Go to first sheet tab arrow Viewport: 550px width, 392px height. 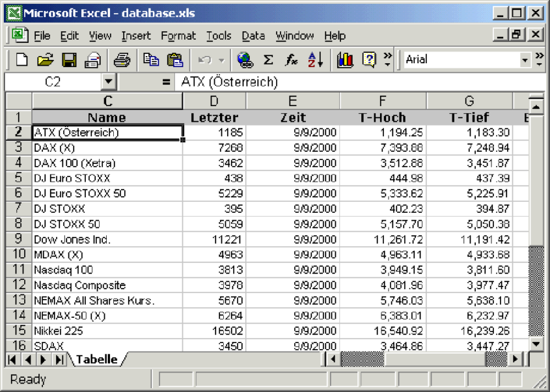[x=12, y=359]
